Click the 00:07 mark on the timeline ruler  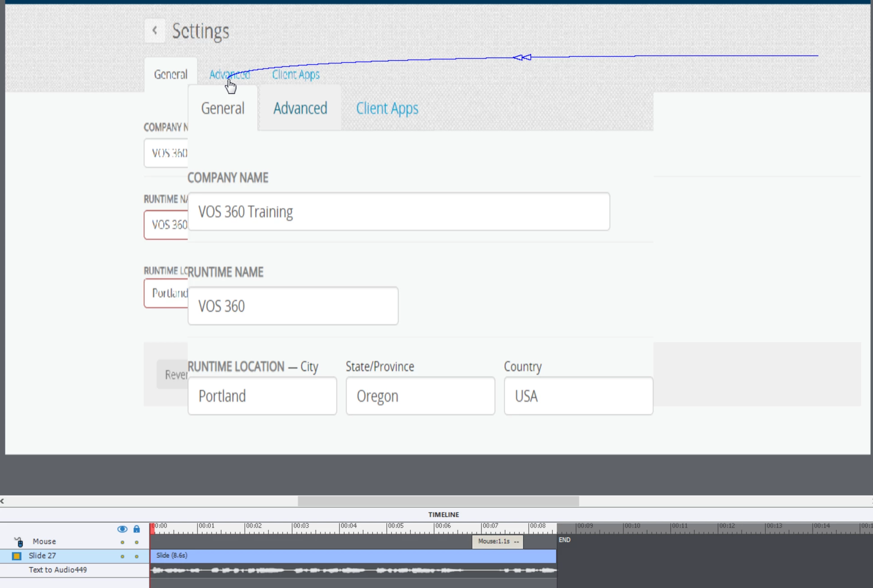point(490,526)
